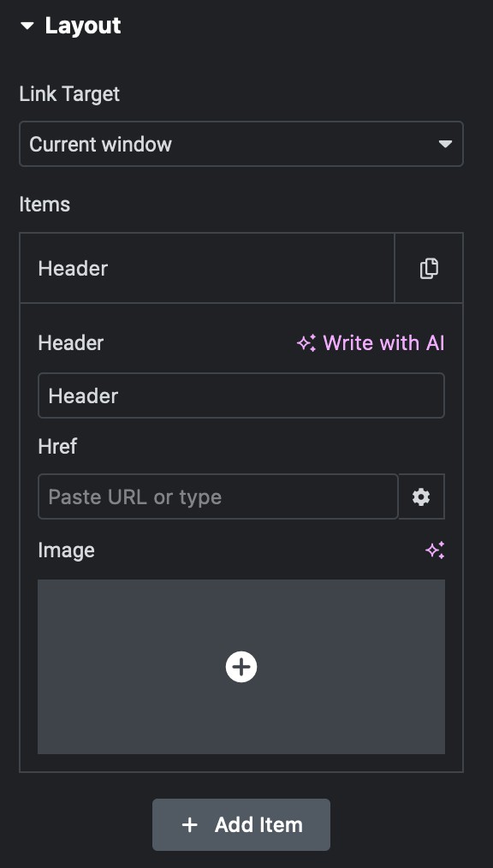Click Write with AI link
The width and height of the screenshot is (493, 868).
pos(383,342)
